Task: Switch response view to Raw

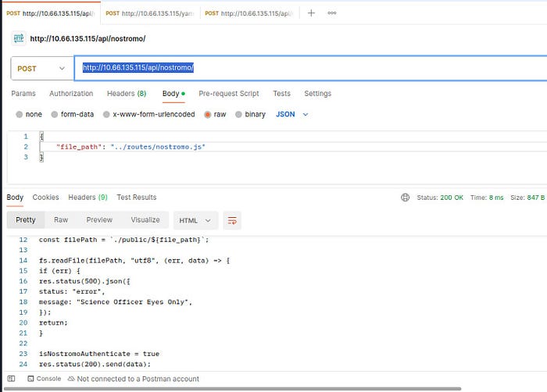Action: tap(61, 220)
